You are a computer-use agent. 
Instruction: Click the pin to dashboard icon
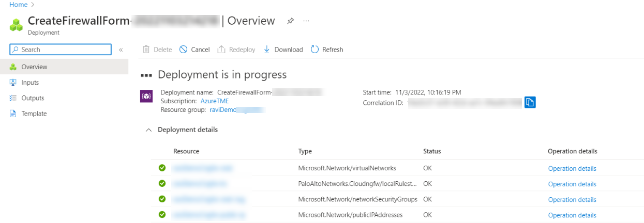point(290,21)
